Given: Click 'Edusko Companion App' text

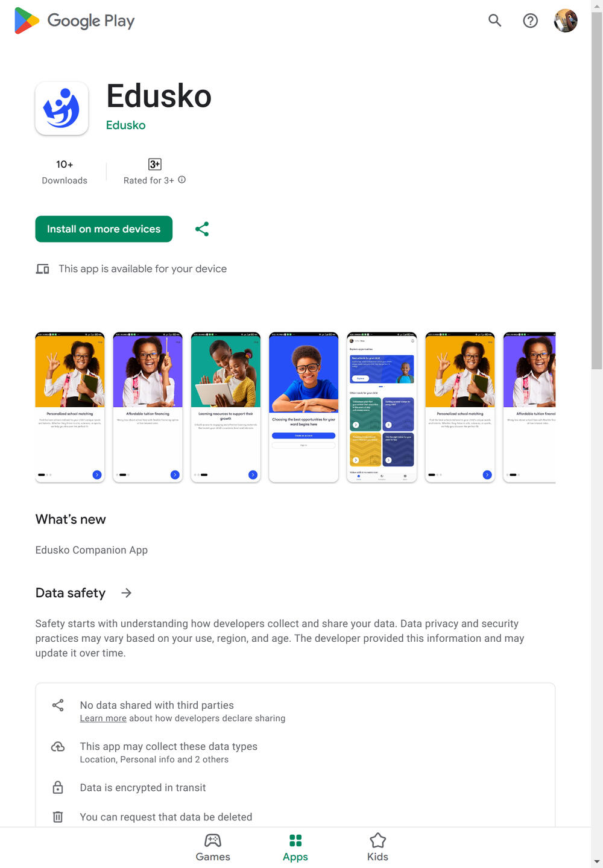Looking at the screenshot, I should pyautogui.click(x=92, y=550).
